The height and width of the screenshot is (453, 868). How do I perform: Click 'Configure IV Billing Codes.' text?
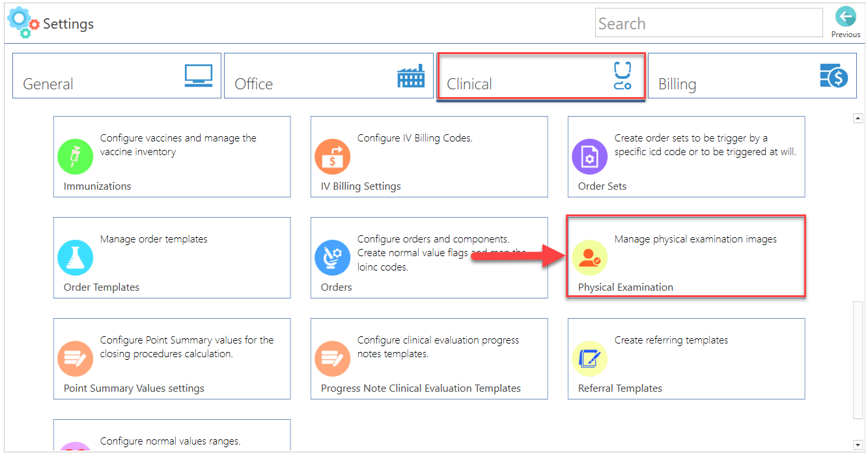click(415, 138)
